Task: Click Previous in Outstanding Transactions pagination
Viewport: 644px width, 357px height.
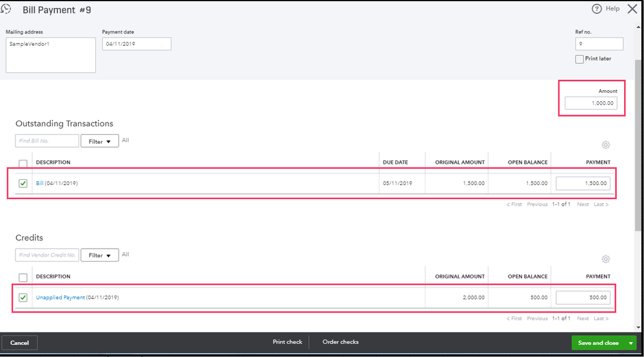Action: (x=537, y=204)
